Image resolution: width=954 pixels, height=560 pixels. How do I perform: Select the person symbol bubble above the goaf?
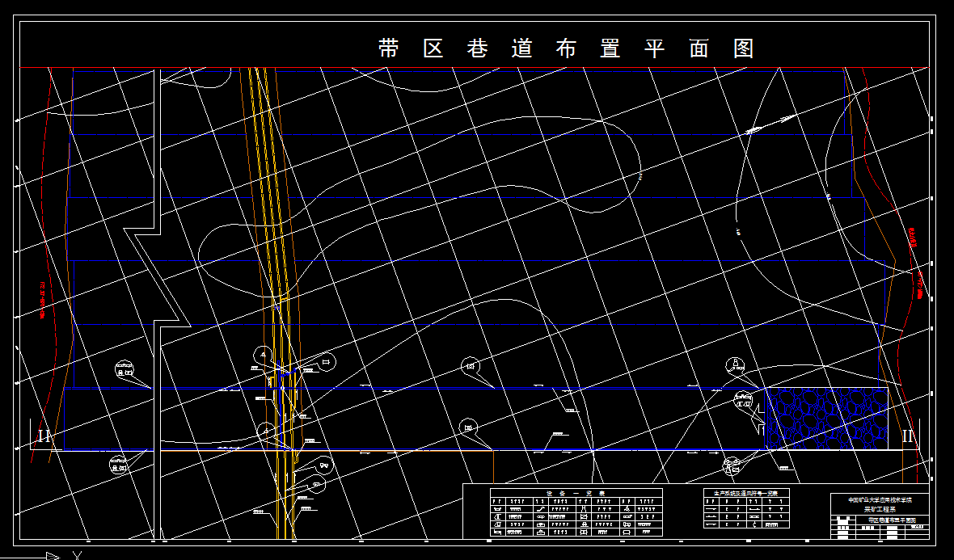[735, 365]
